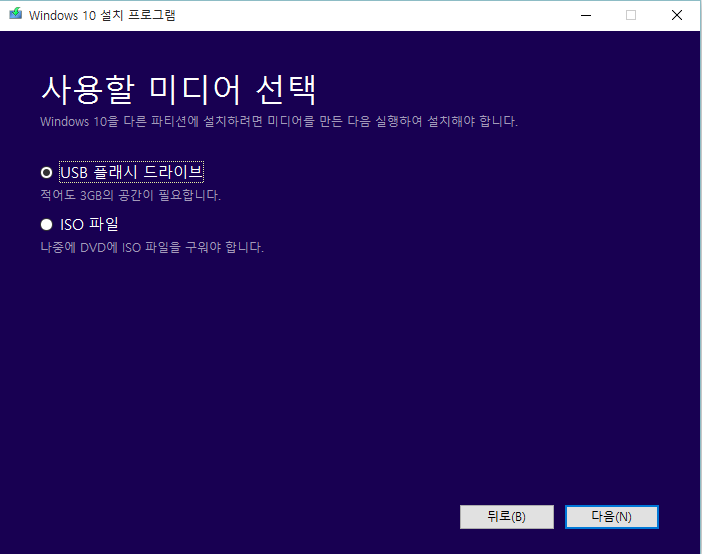Select the USB 플래시 드라이브 radio button

tap(47, 172)
